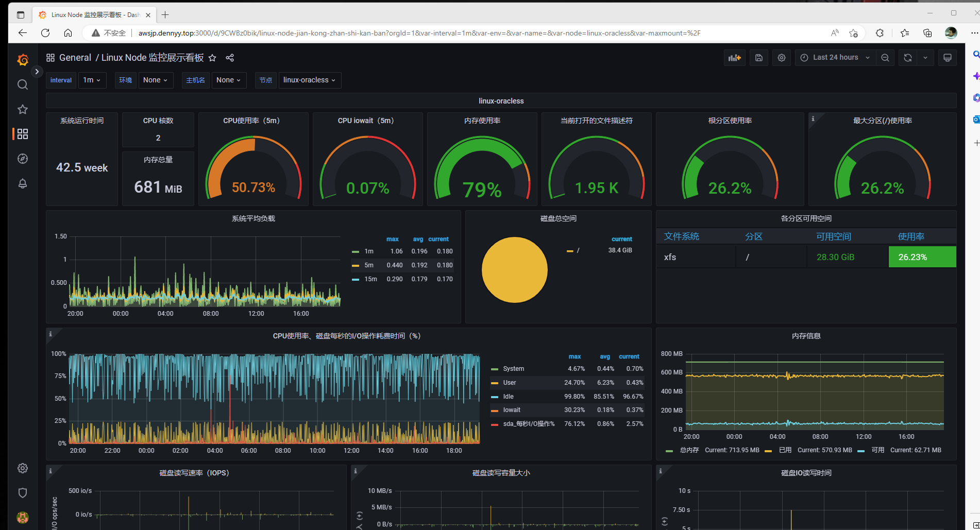The image size is (980, 530).
Task: Open dashboard settings gear icon
Action: [782, 58]
